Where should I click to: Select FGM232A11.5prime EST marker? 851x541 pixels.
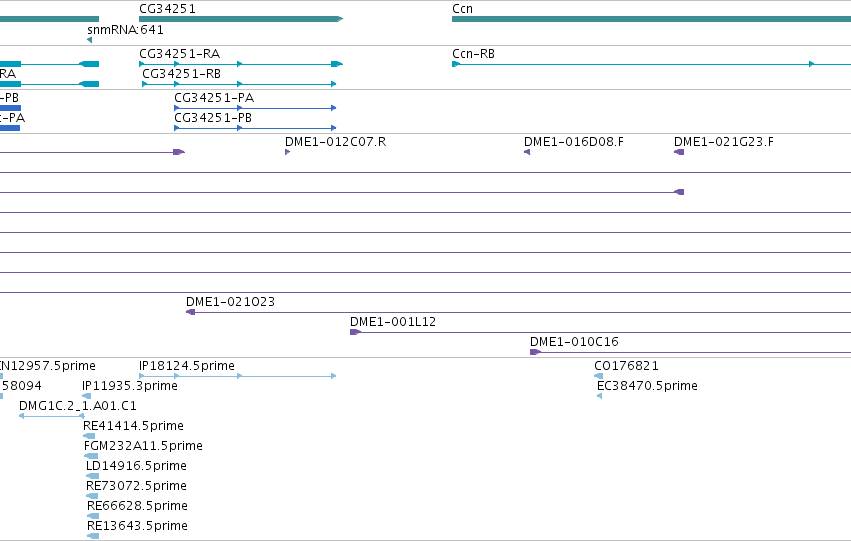[91, 456]
